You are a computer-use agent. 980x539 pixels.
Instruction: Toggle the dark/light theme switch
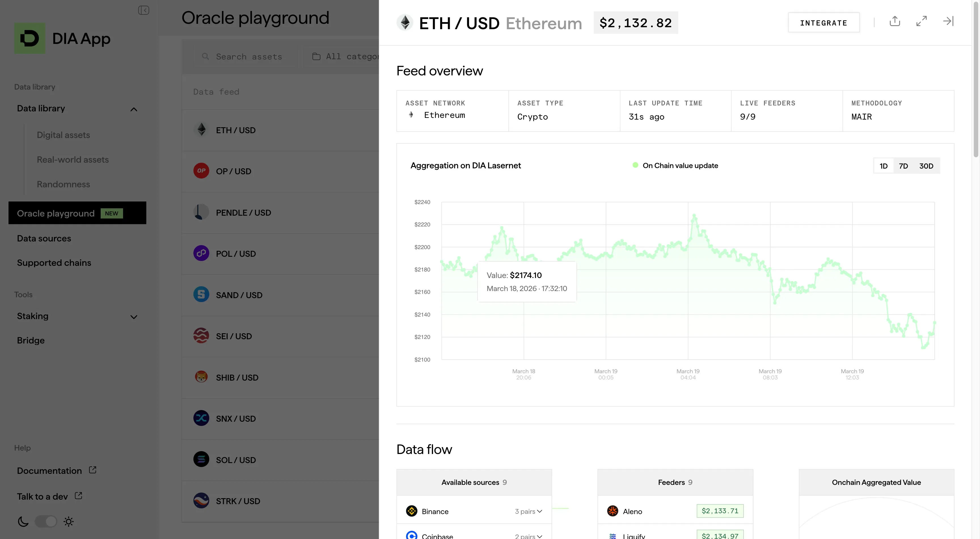pos(46,521)
